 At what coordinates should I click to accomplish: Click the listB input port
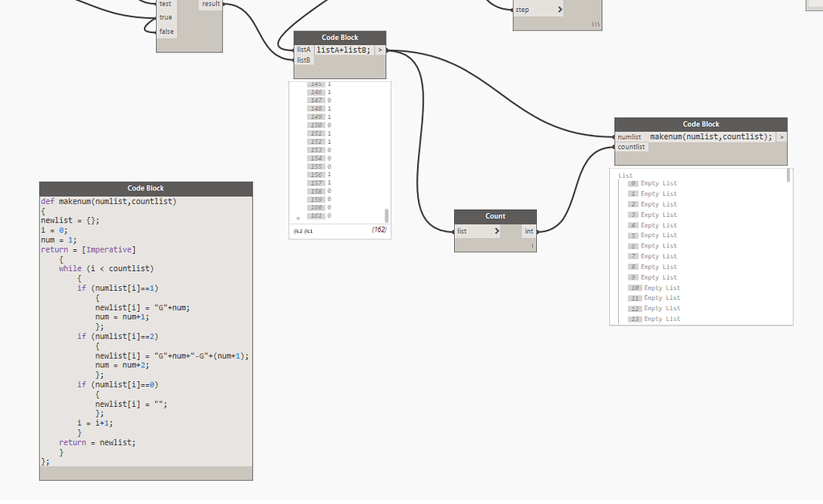click(303, 59)
